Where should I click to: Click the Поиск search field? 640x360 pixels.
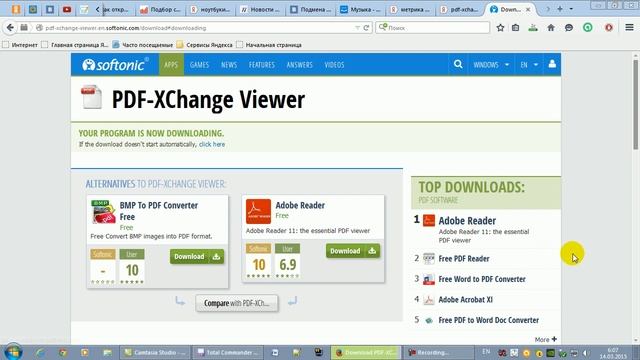[433, 27]
